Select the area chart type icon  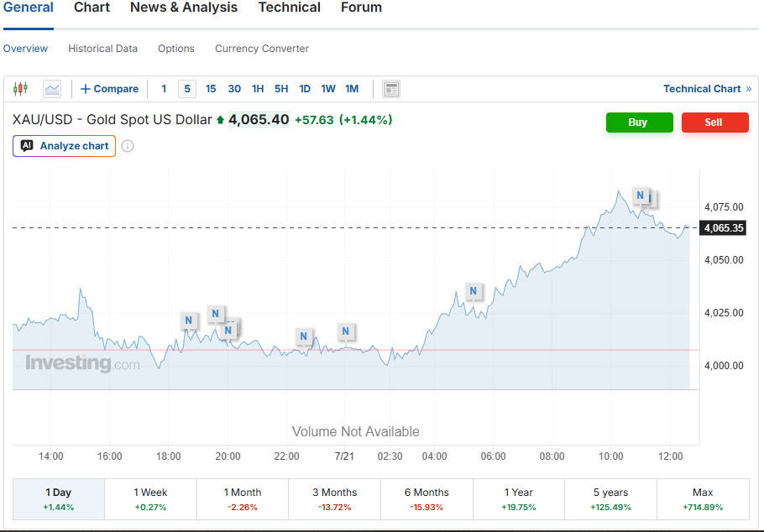(52, 89)
